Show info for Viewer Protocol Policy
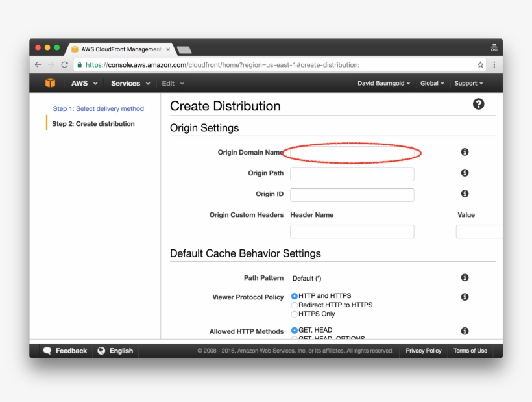 [465, 297]
